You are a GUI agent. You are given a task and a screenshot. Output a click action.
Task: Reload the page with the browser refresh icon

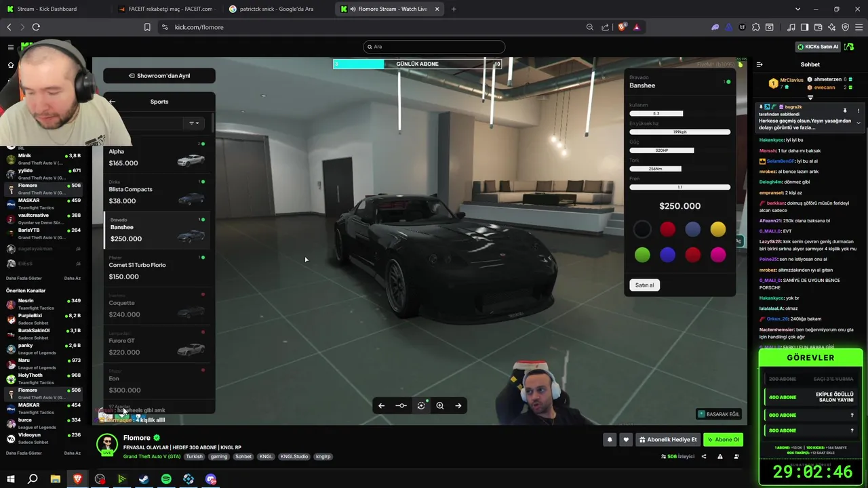[x=36, y=27]
